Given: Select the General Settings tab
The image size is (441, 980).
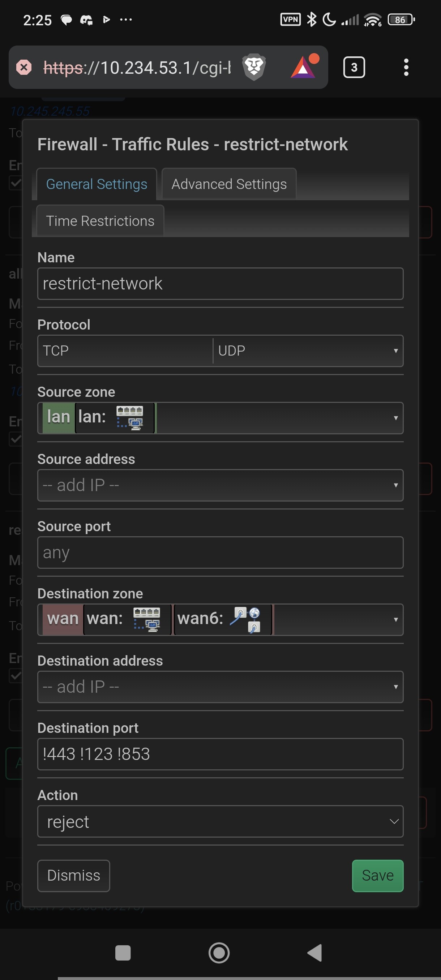Looking at the screenshot, I should tap(96, 184).
